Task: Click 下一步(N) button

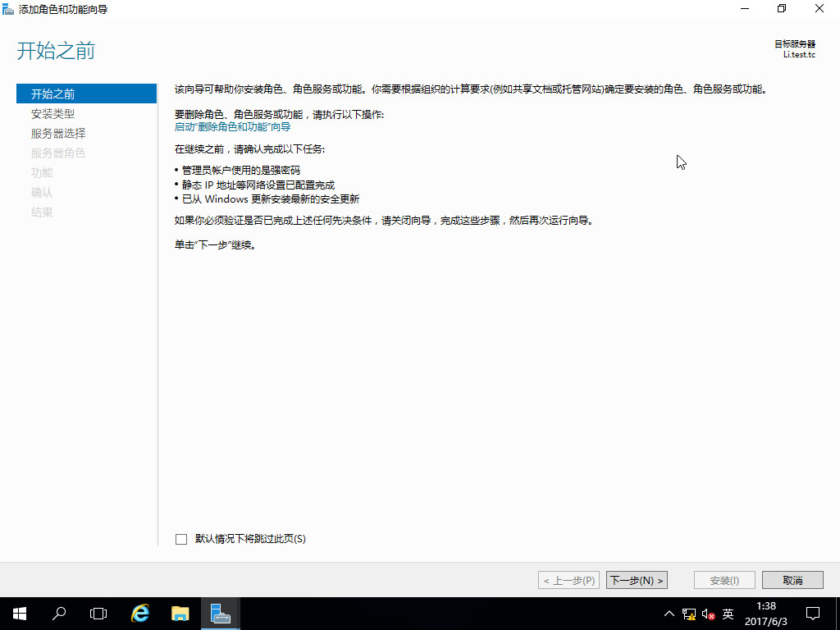Action: pos(637,580)
